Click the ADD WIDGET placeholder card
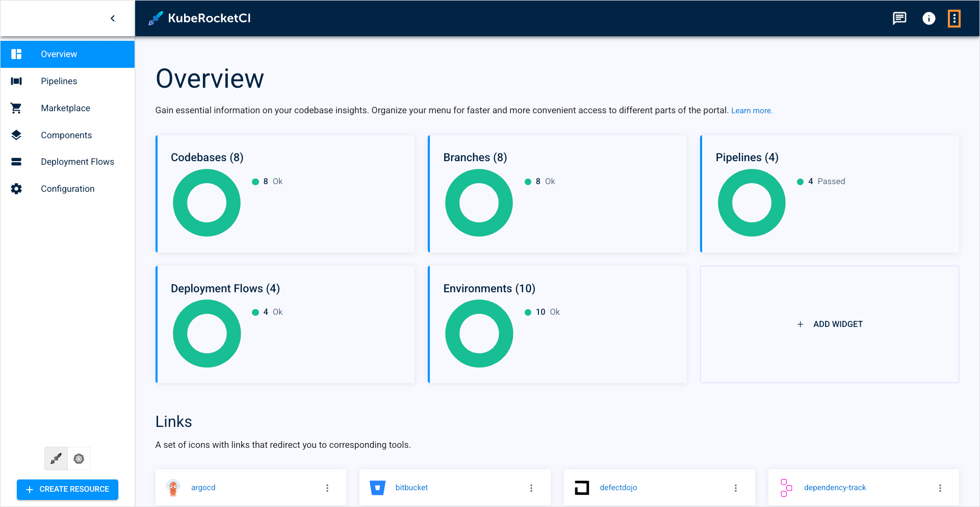The width and height of the screenshot is (980, 507). (830, 324)
